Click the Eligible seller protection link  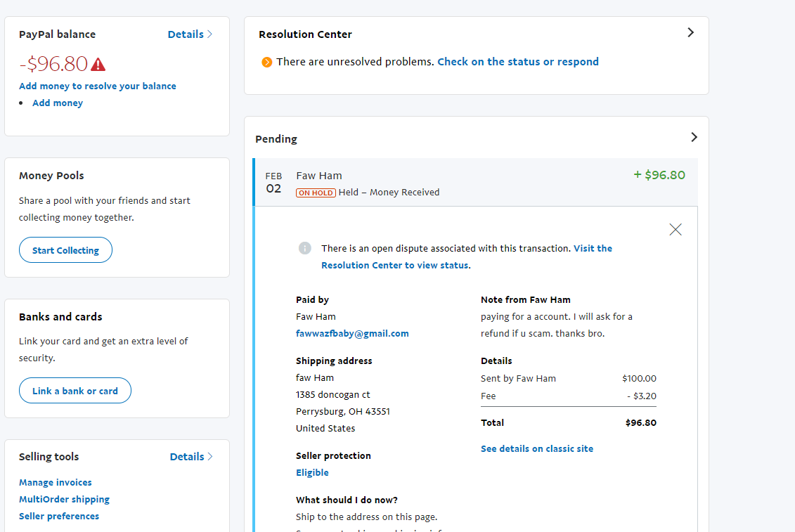[x=312, y=472]
